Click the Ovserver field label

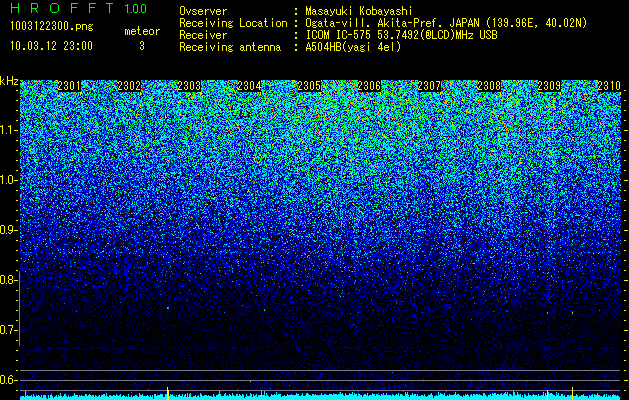click(203, 11)
